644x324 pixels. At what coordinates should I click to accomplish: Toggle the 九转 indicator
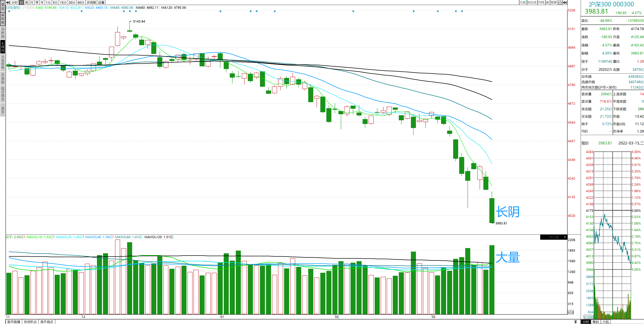click(x=523, y=3)
